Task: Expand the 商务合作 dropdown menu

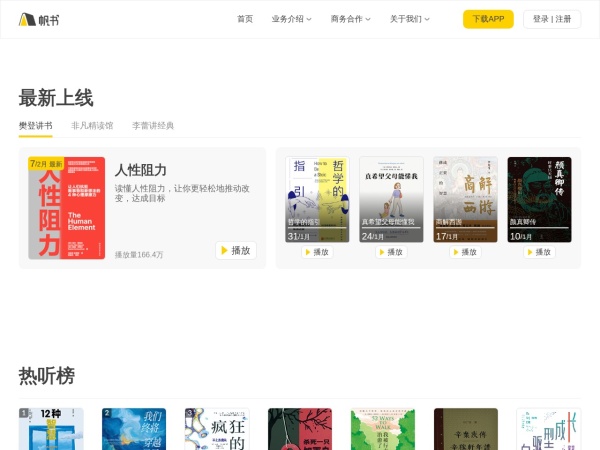Action: (x=350, y=19)
